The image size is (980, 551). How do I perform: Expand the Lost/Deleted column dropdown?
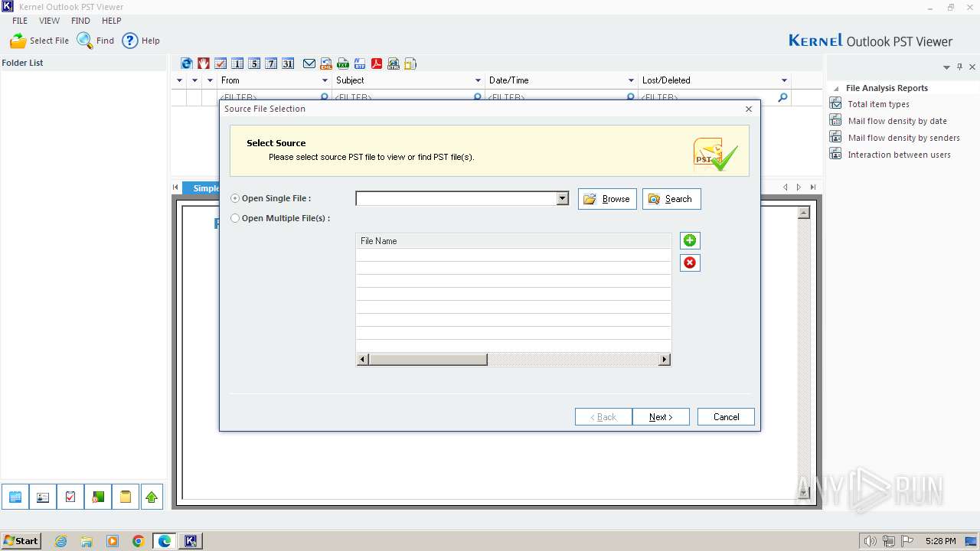click(x=784, y=80)
